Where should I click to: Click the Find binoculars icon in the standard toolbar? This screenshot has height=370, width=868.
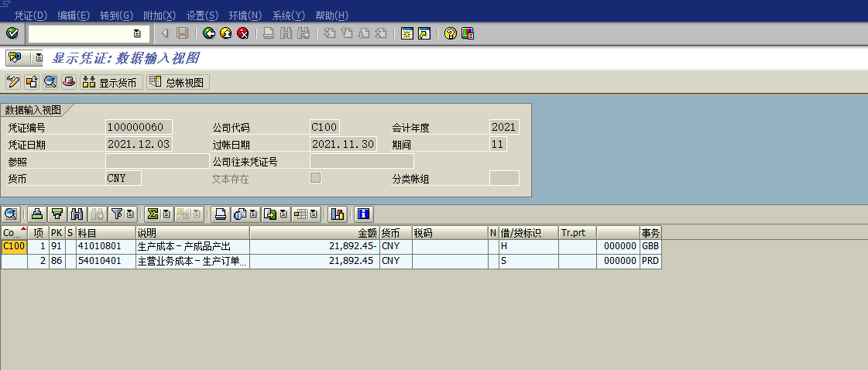286,34
